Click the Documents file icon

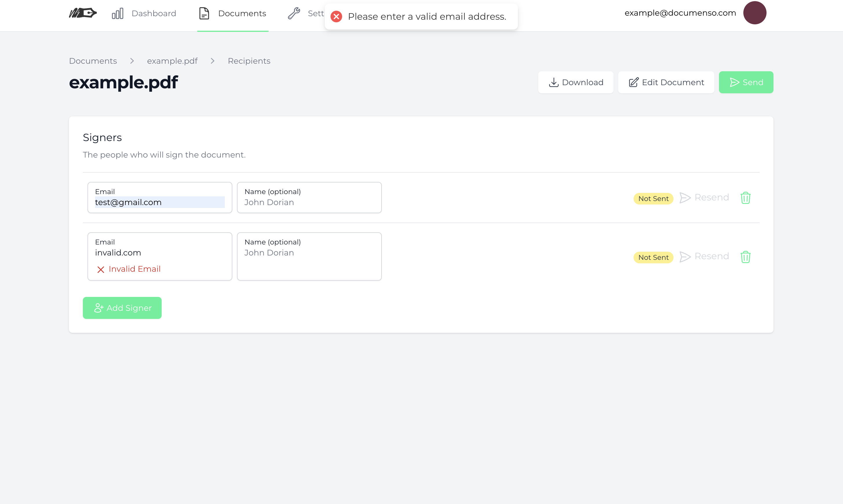pos(204,14)
